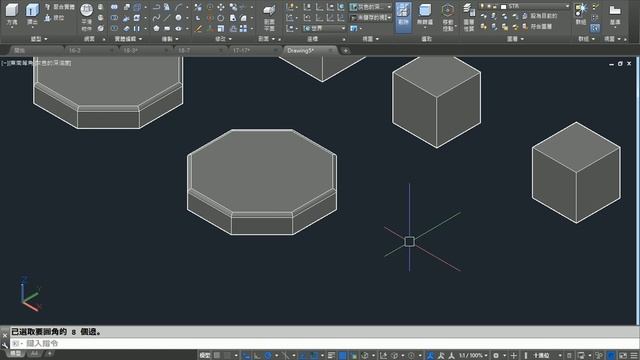Click the center octagonal solid
The height and width of the screenshot is (360, 640).
[262, 182]
